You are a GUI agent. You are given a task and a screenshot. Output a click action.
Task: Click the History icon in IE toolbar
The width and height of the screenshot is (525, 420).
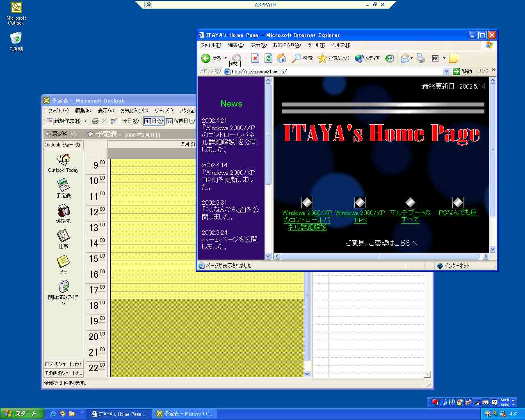390,58
